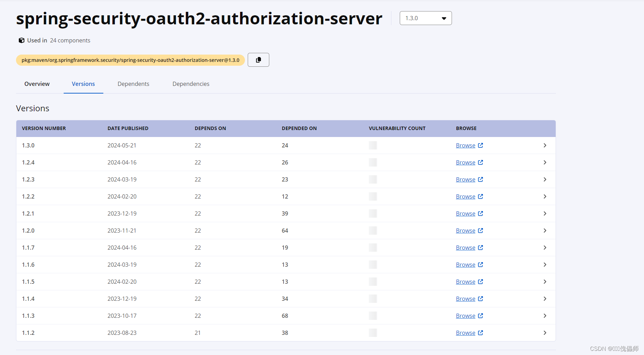The width and height of the screenshot is (644, 355).
Task: Click the Browse link for version 1.2.4
Action: click(x=466, y=162)
